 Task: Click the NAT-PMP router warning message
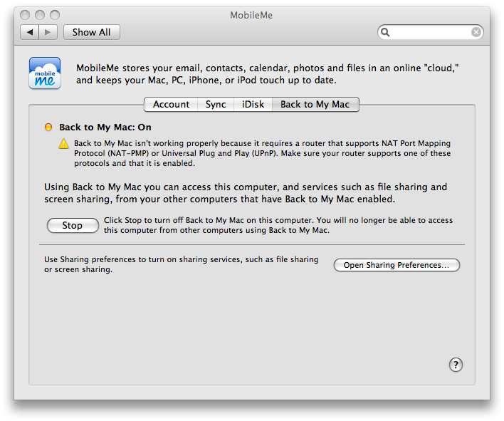[x=262, y=153]
